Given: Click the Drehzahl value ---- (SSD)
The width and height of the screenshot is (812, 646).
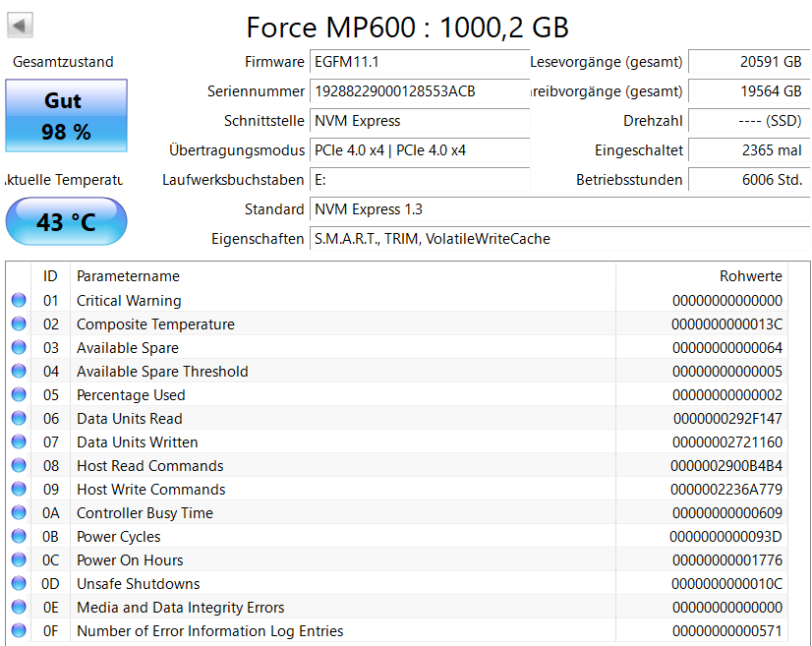Looking at the screenshot, I should click(x=749, y=121).
